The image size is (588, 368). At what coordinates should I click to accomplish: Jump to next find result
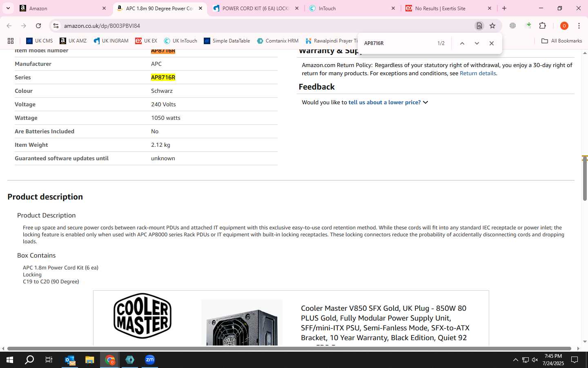[477, 43]
